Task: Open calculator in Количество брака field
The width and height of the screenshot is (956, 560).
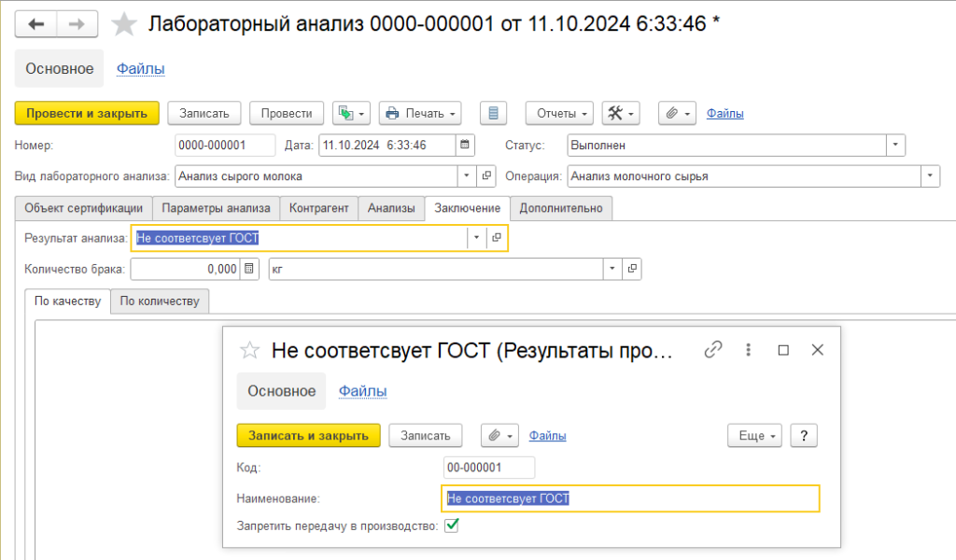Action: [249, 269]
